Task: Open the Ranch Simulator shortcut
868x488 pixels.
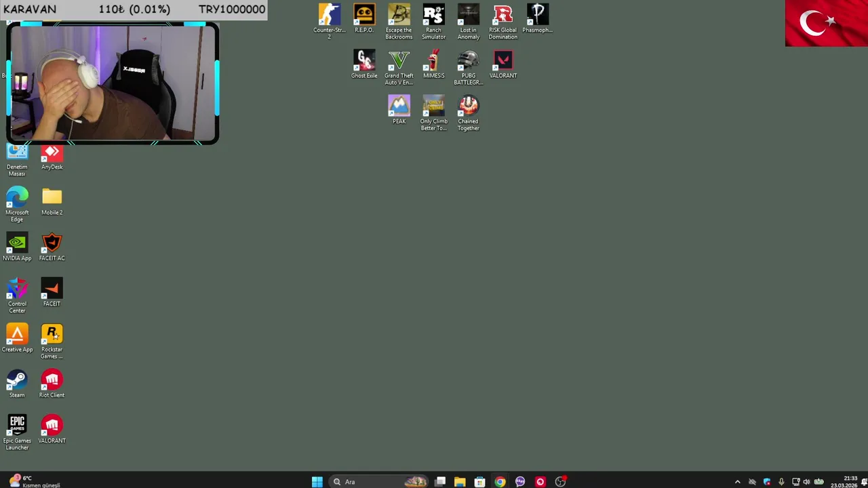Action: pyautogui.click(x=433, y=22)
